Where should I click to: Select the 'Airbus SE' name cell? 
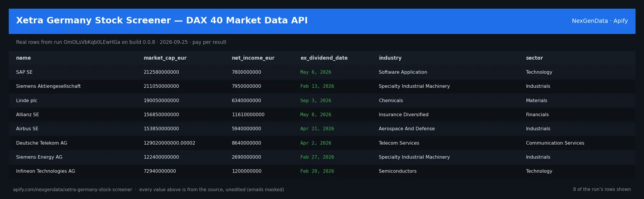(27, 129)
